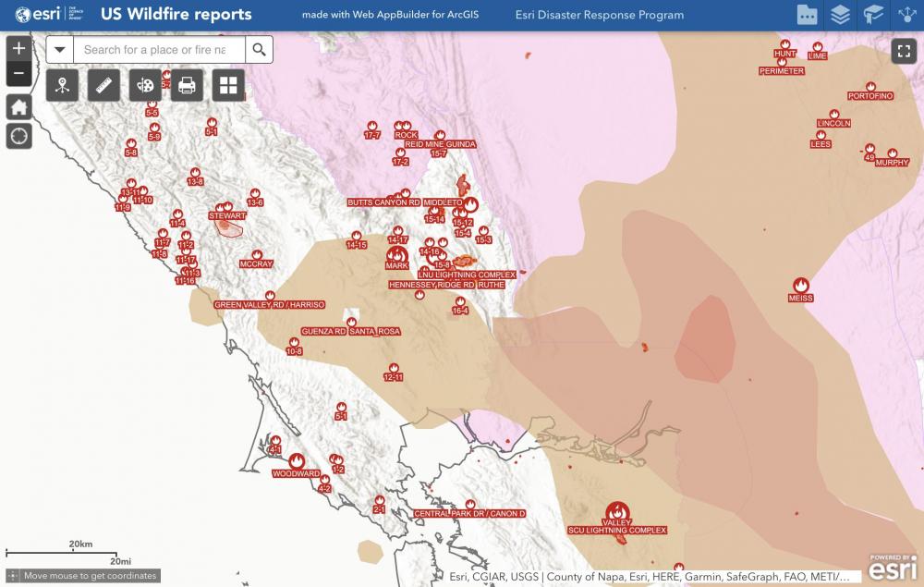Click the search field for place or fire
This screenshot has width=924, height=587.
pyautogui.click(x=159, y=50)
